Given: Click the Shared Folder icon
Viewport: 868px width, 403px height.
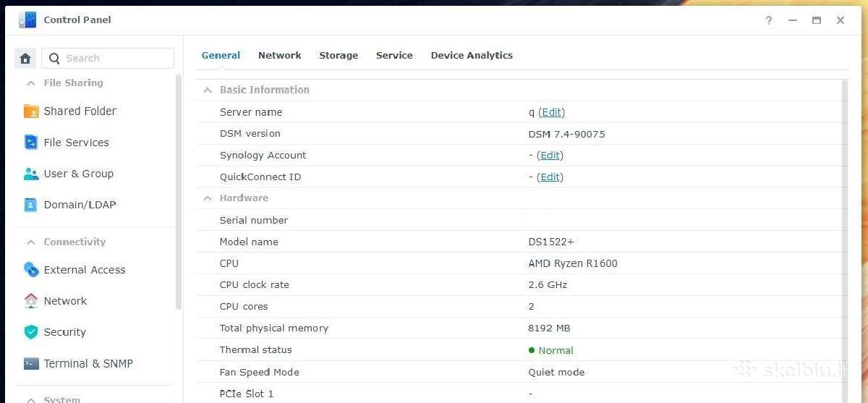Looking at the screenshot, I should pyautogui.click(x=31, y=111).
